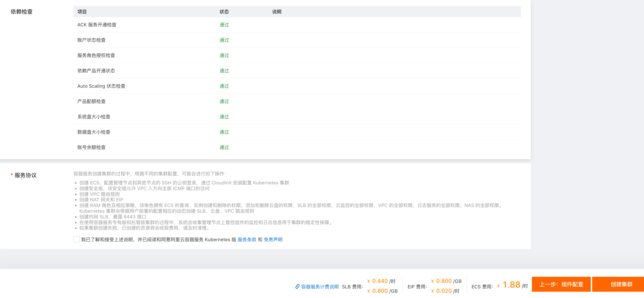The height and width of the screenshot is (298, 644).
Task: Click the 产品配额检查 item
Action: pyautogui.click(x=91, y=101)
